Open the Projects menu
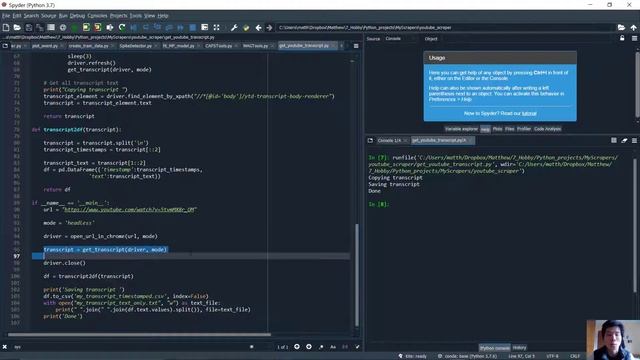The width and height of the screenshot is (640, 360). pyautogui.click(x=118, y=16)
